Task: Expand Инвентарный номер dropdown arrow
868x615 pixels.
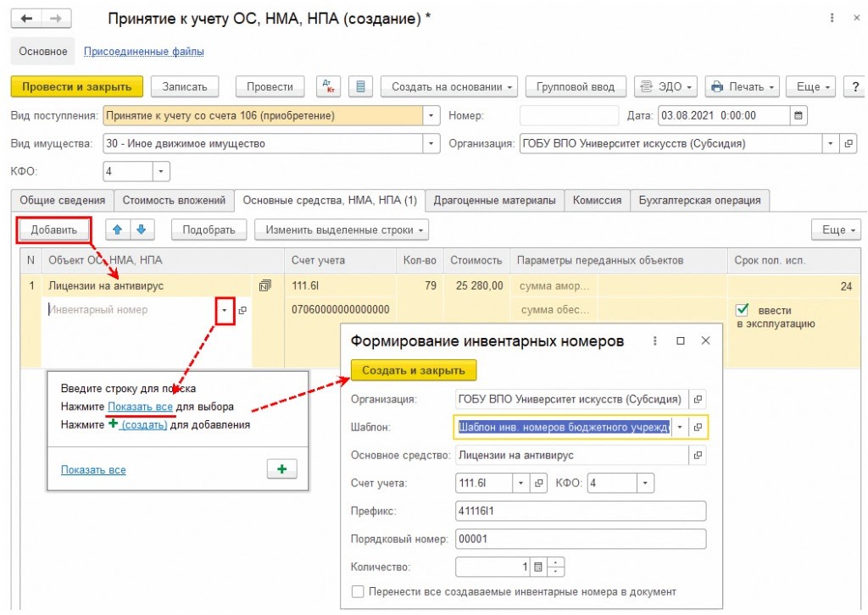Action: point(225,310)
